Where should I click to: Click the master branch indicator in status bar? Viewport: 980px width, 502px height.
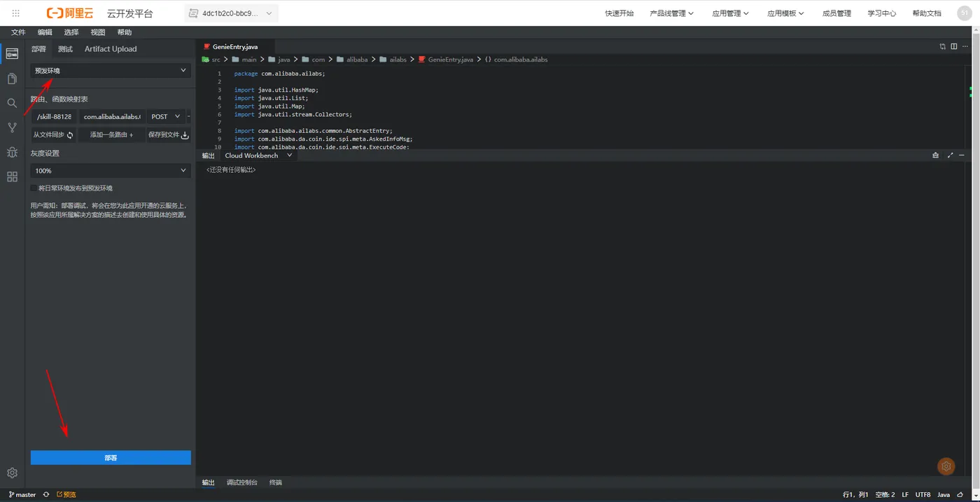click(x=22, y=494)
